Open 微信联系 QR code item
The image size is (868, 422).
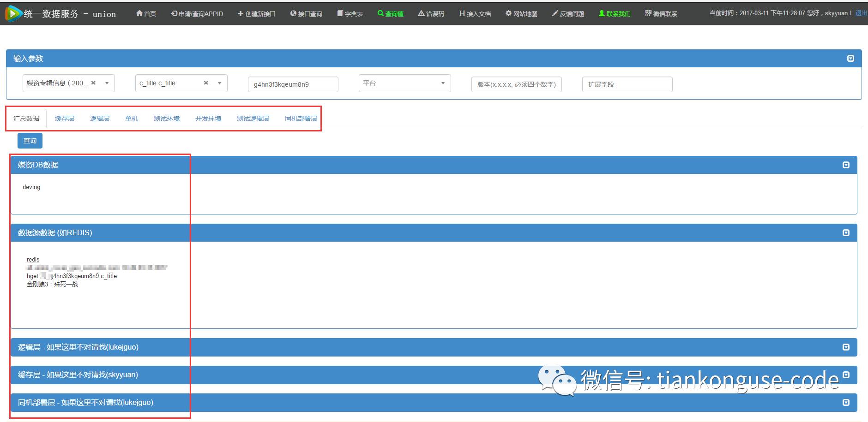point(661,14)
